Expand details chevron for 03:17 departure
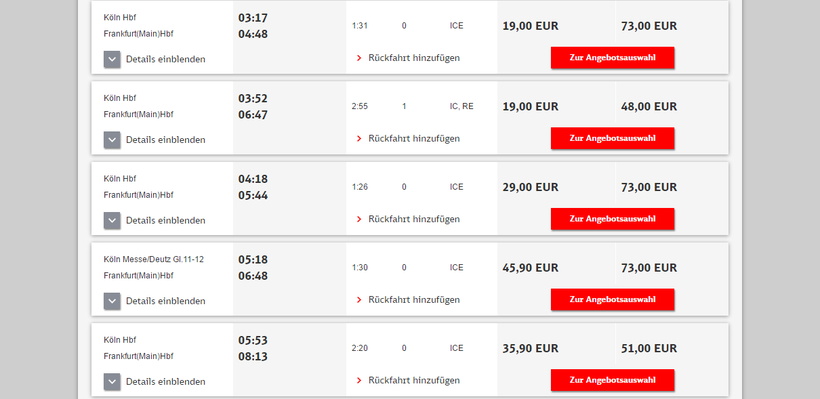This screenshot has height=399, width=820. (112, 59)
